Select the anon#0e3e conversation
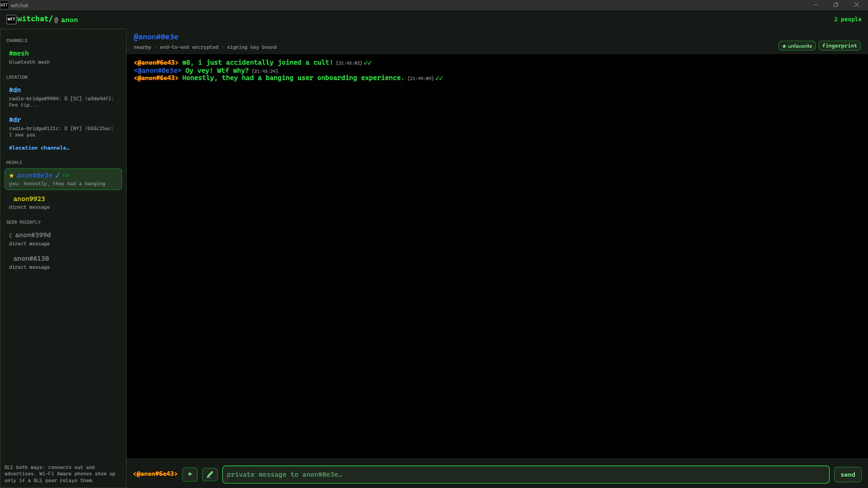This screenshot has width=868, height=488. 63,179
